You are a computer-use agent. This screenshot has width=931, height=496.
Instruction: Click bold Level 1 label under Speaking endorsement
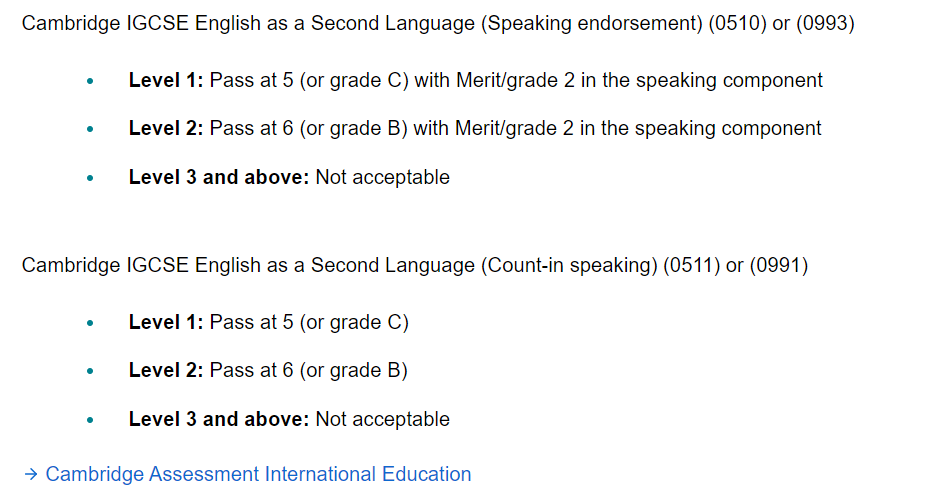[x=166, y=80]
